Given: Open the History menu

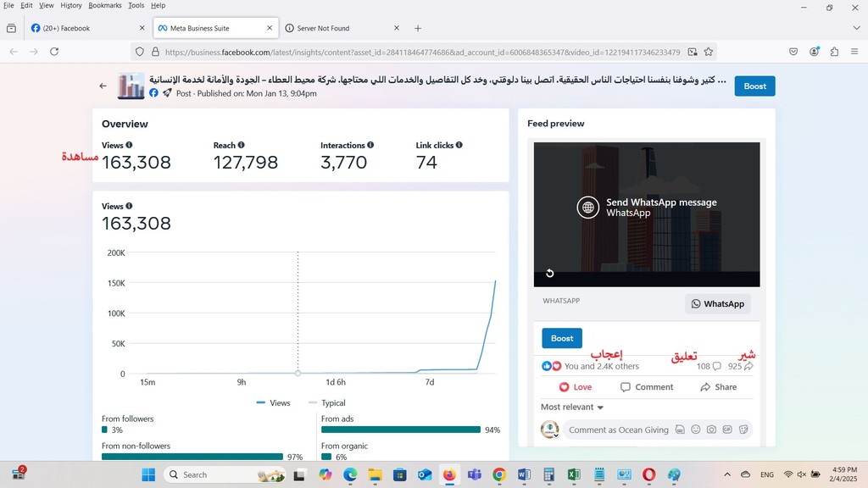Looking at the screenshot, I should [71, 6].
